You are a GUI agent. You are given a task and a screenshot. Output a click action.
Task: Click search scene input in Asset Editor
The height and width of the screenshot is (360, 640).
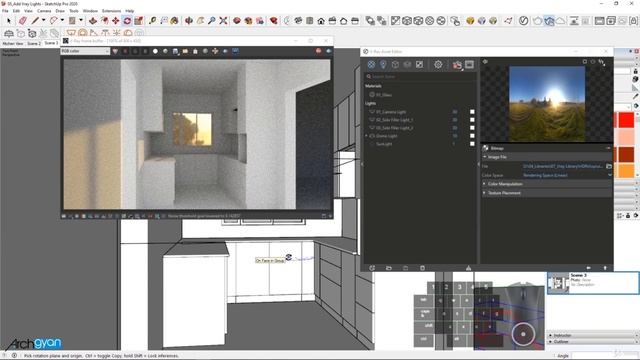point(420,77)
